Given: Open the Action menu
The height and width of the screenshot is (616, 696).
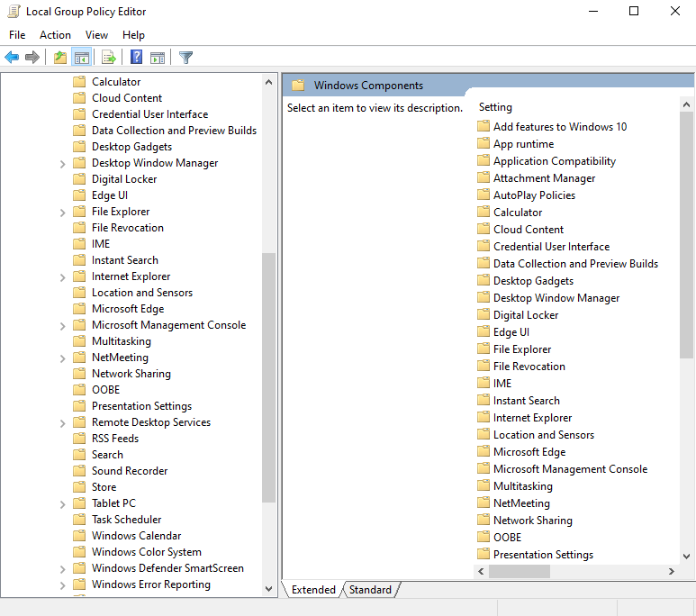Looking at the screenshot, I should click(x=55, y=34).
